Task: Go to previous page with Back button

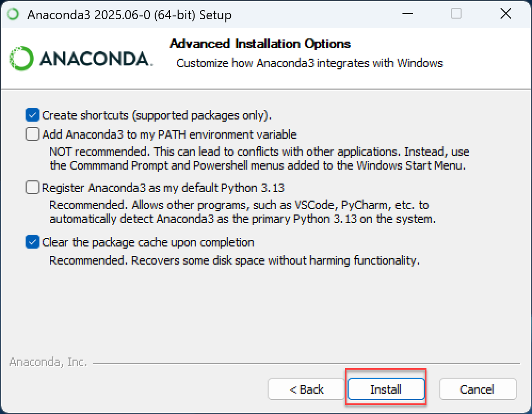Action: pyautogui.click(x=307, y=389)
